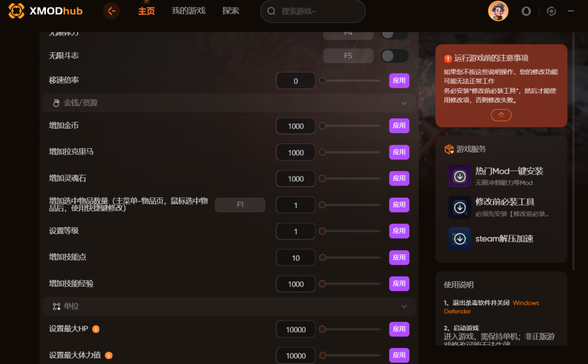
Task: Click download icon for 热门Mod一键安装
Action: point(460,176)
